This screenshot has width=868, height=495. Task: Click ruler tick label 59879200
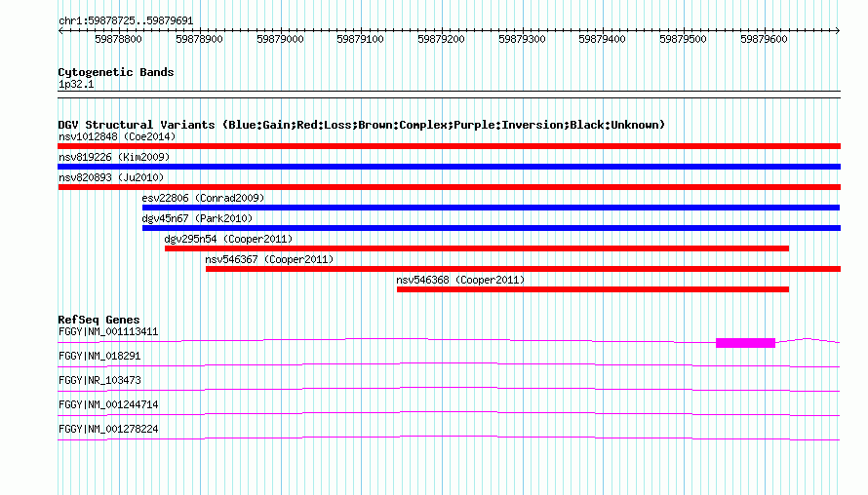[x=441, y=39]
